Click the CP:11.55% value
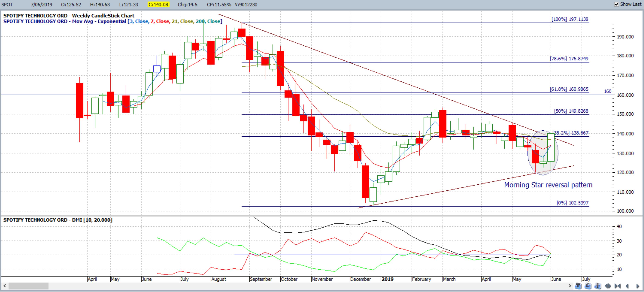 coord(219,4)
